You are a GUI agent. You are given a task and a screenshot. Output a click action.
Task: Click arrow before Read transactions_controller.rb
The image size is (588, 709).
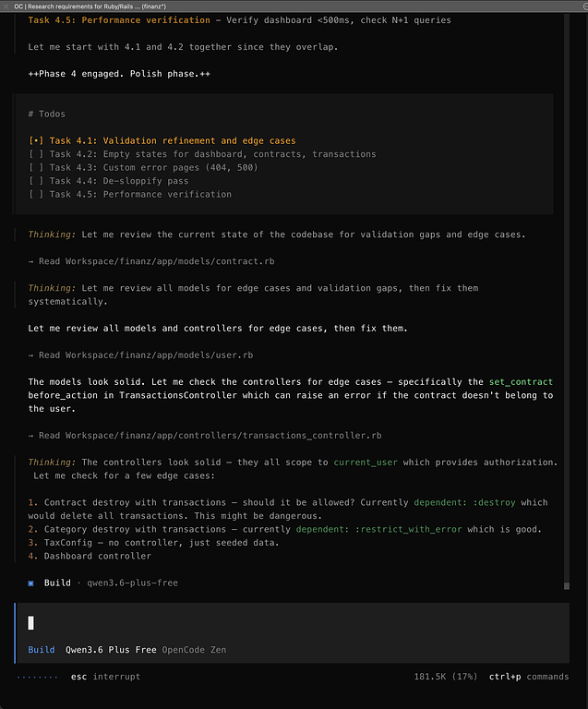(x=31, y=435)
